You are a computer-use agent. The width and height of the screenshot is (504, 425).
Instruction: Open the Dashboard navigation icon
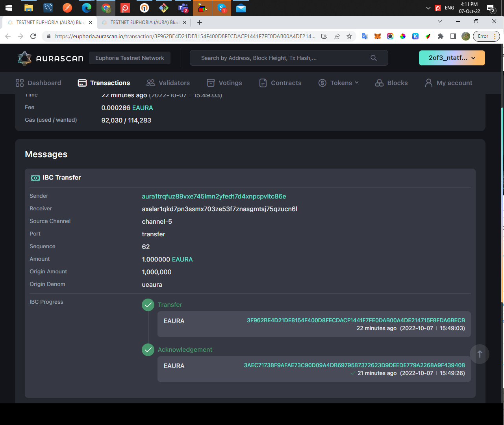[19, 83]
